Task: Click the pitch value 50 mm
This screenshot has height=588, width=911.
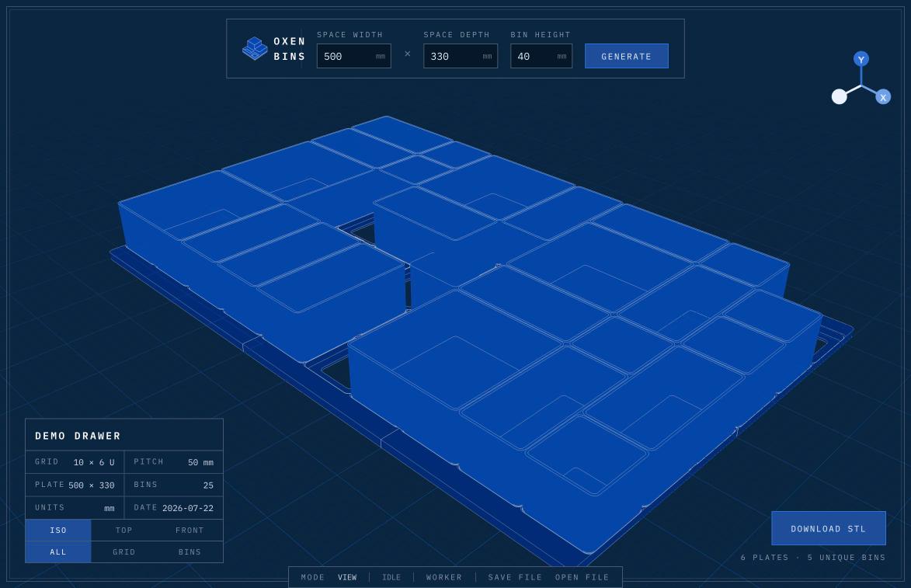Action: (x=200, y=462)
